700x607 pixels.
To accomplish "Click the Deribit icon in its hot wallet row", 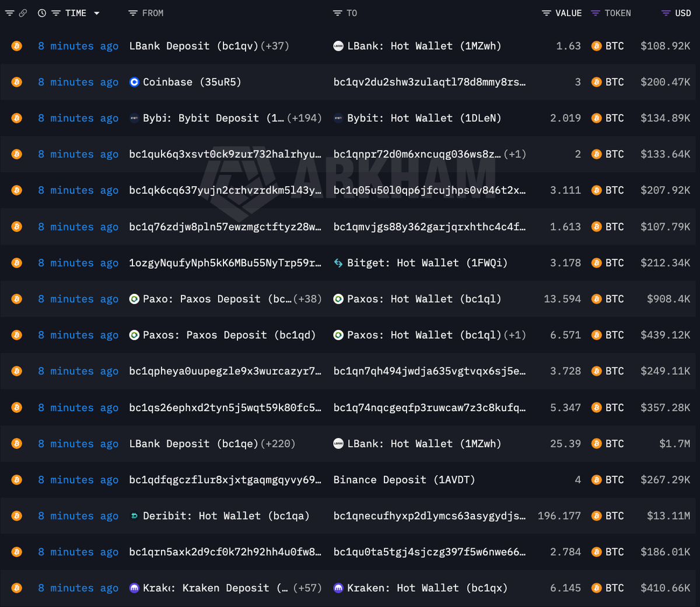I will (134, 515).
